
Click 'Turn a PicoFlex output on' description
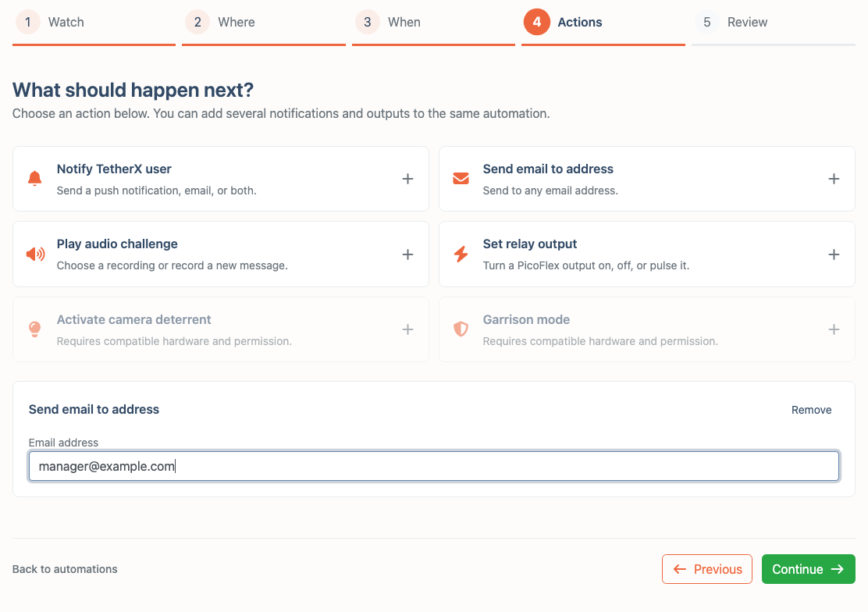pos(586,266)
